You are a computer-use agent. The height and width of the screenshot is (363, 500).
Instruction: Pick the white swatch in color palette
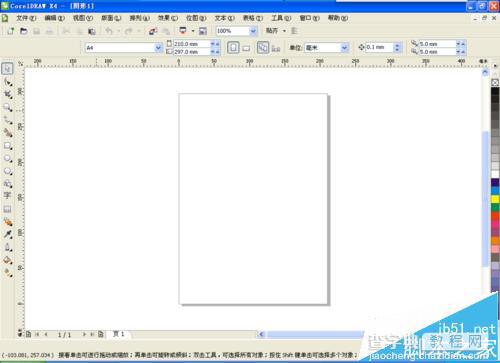[x=495, y=174]
